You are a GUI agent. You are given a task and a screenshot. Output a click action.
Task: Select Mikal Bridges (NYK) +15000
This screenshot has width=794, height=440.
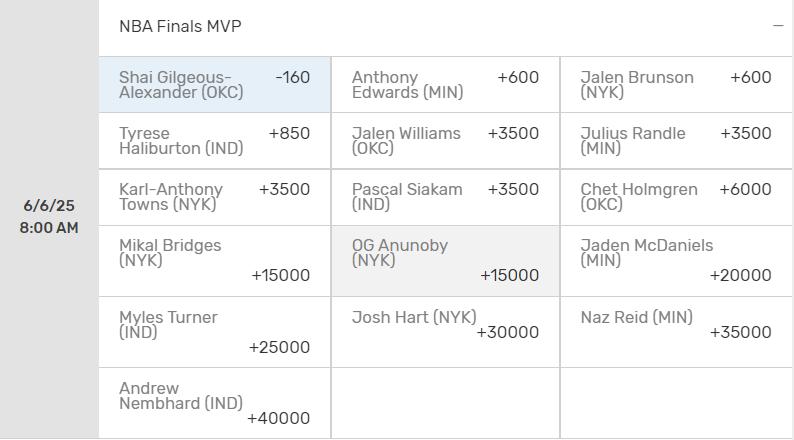(x=215, y=261)
